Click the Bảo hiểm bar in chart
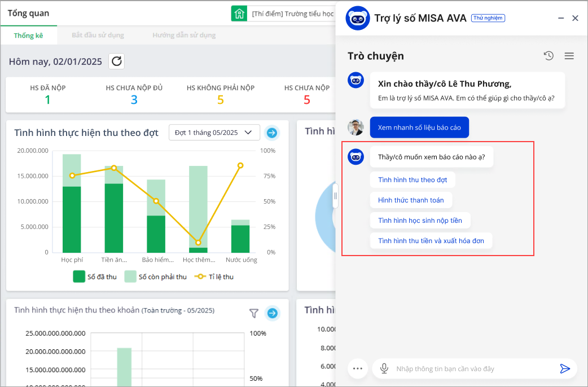The width and height of the screenshot is (588, 387). 156,216
